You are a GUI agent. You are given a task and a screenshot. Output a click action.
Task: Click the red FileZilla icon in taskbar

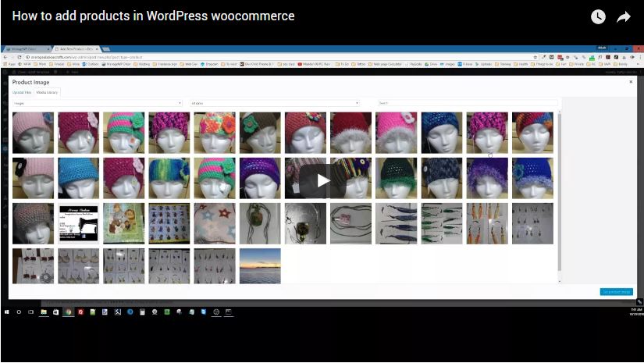click(x=80, y=312)
